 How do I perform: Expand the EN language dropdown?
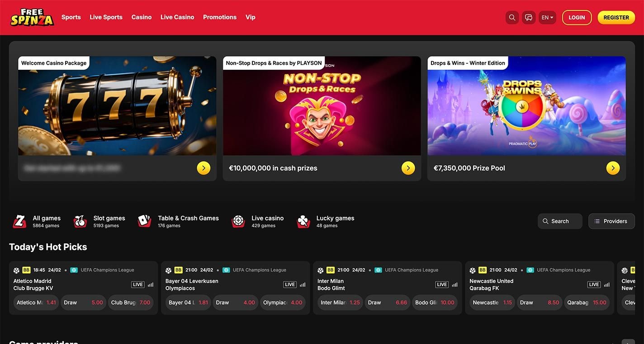[x=547, y=18]
